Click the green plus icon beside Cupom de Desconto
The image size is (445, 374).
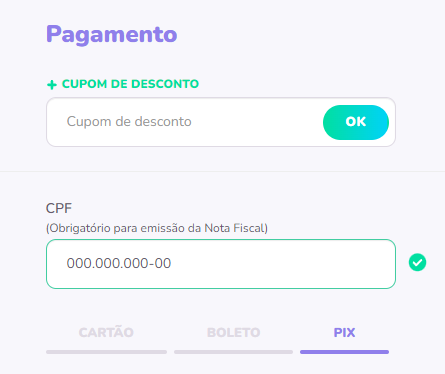[x=52, y=85]
